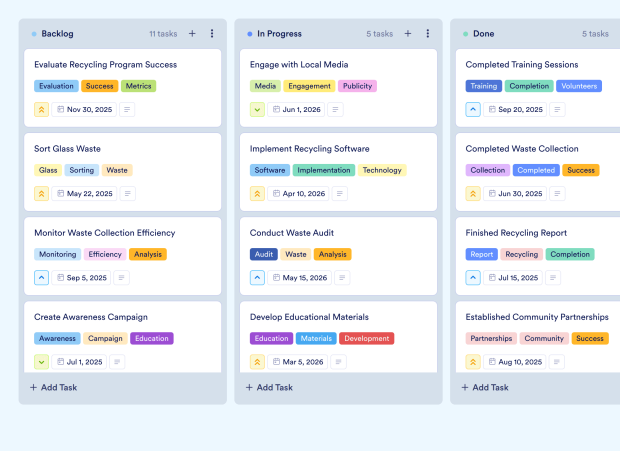The height and width of the screenshot is (451, 620).
Task: Click the Publicity tag on Engage with Local Media
Action: pyautogui.click(x=357, y=86)
